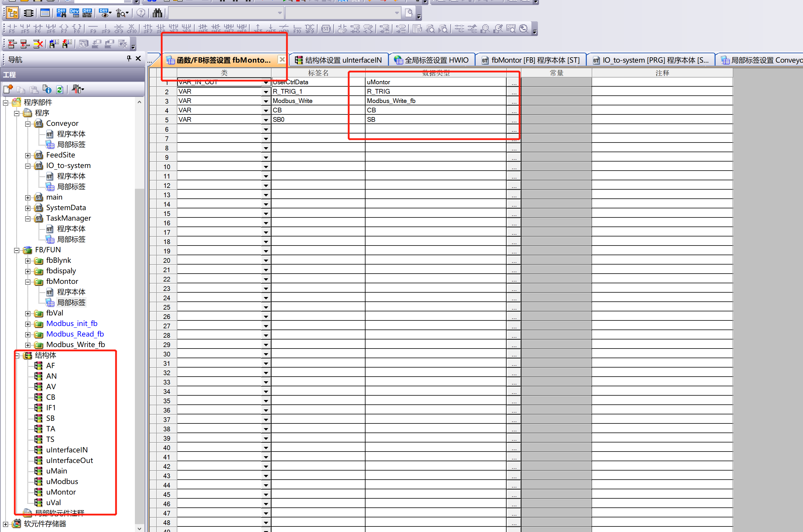Collapse the fbMontor folder in tree

(28, 282)
